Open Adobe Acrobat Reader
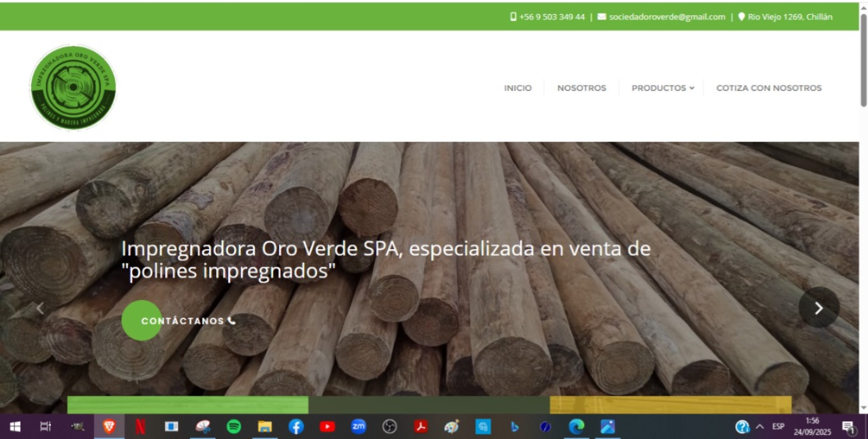This screenshot has width=868, height=439. pos(421,427)
